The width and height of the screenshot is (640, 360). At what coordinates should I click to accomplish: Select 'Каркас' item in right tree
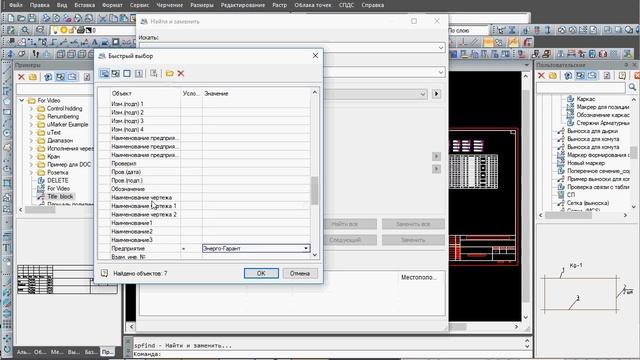pos(586,99)
